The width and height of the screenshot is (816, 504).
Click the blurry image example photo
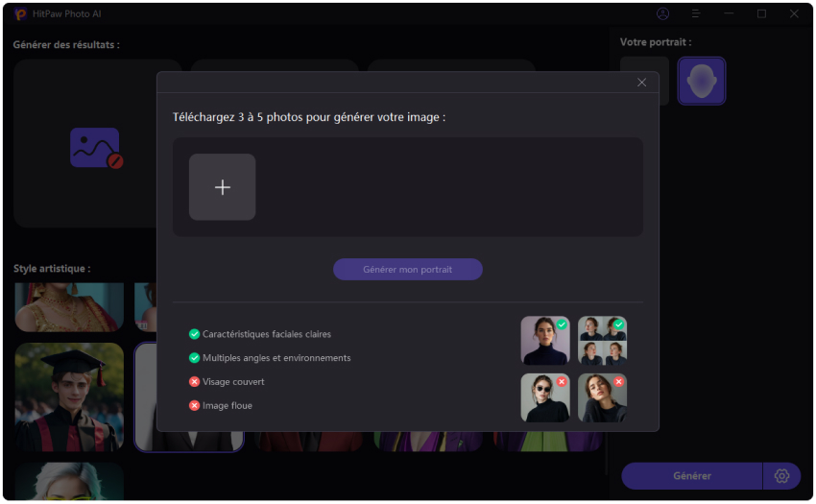tap(602, 397)
